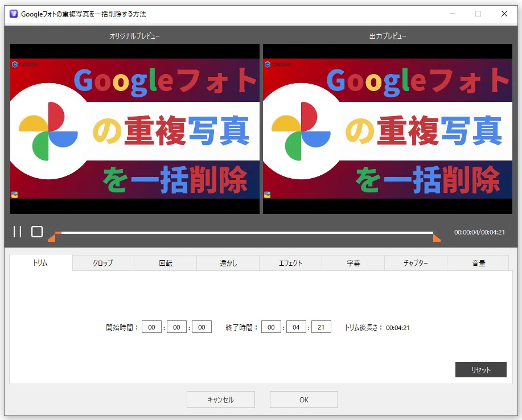Click the orange trim start marker
This screenshot has height=420, width=522.
[x=52, y=238]
